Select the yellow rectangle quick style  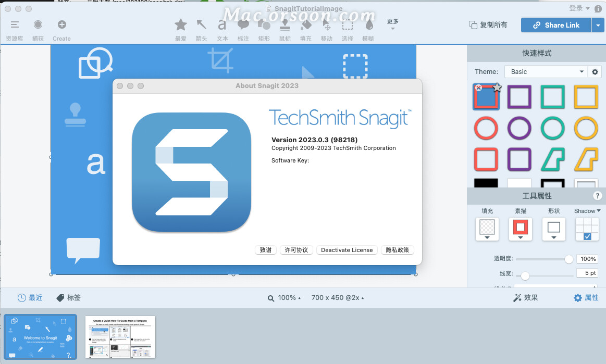[586, 97]
